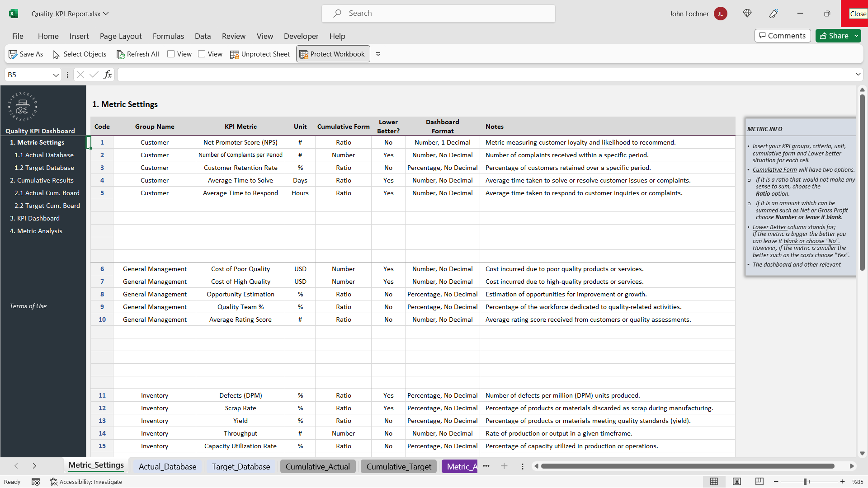This screenshot has height=488, width=868.
Task: Click the Protect Workbook button
Action: (333, 54)
